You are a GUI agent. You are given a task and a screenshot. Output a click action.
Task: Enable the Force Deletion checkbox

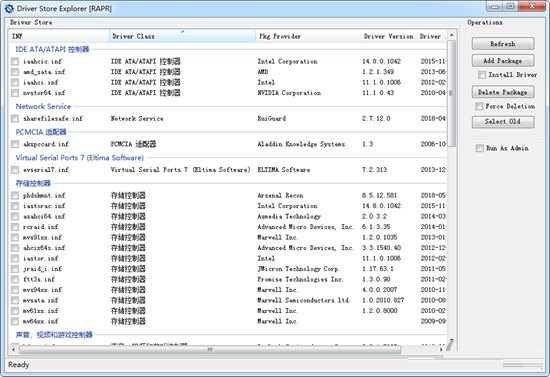479,106
